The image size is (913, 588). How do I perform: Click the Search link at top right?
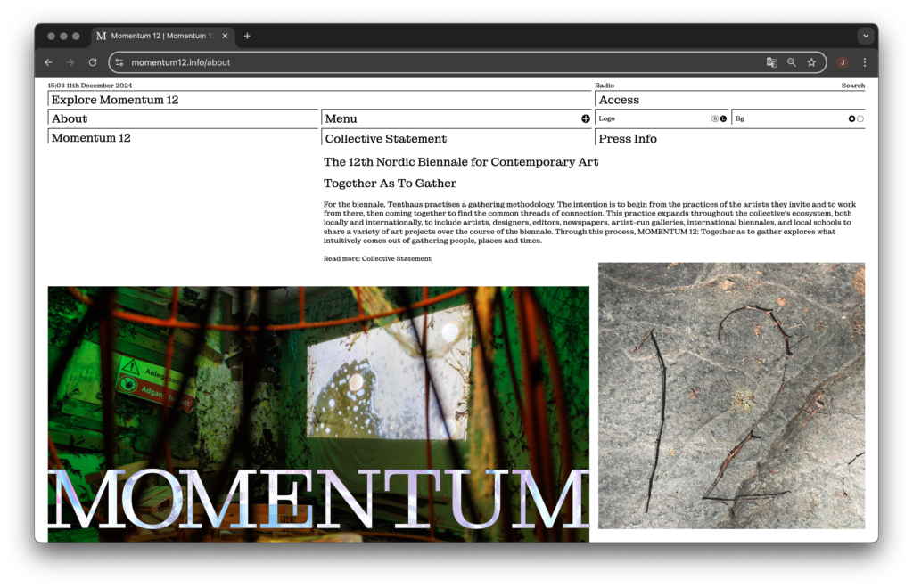(x=852, y=86)
